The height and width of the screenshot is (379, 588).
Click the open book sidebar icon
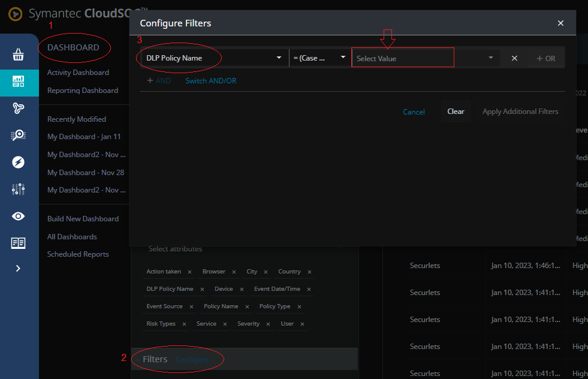click(19, 243)
